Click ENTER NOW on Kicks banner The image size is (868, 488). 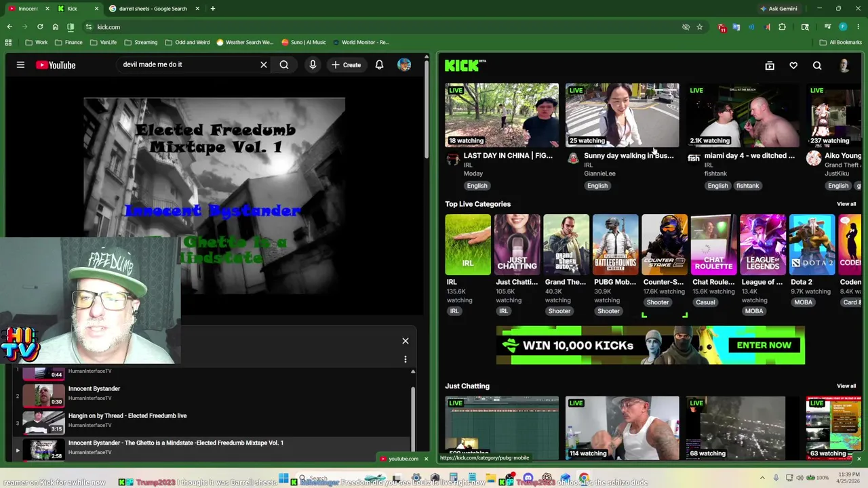coord(764,346)
